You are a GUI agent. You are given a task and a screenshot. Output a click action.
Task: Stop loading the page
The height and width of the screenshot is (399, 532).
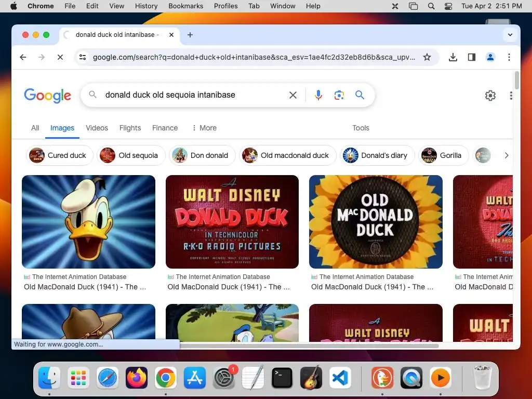[60, 57]
